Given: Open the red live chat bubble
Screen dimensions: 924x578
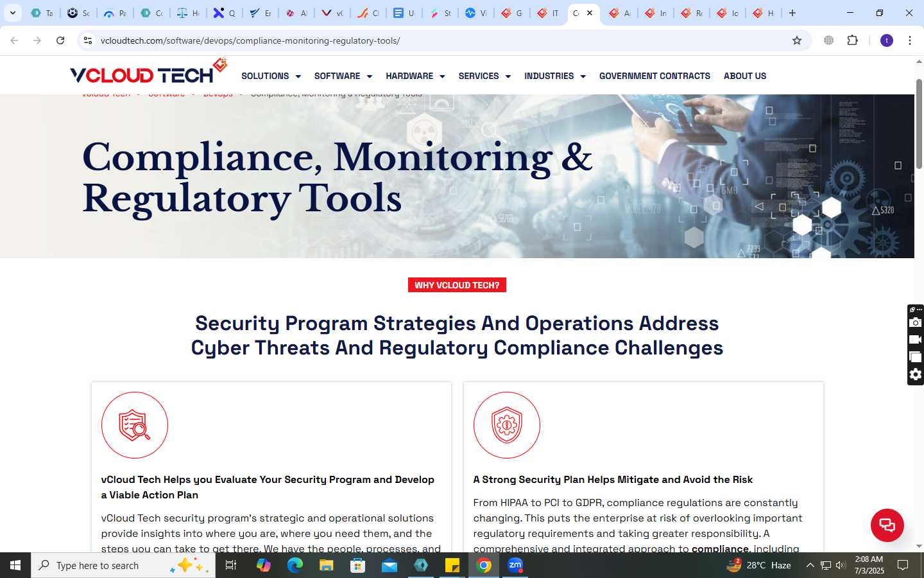Looking at the screenshot, I should coord(887,525).
